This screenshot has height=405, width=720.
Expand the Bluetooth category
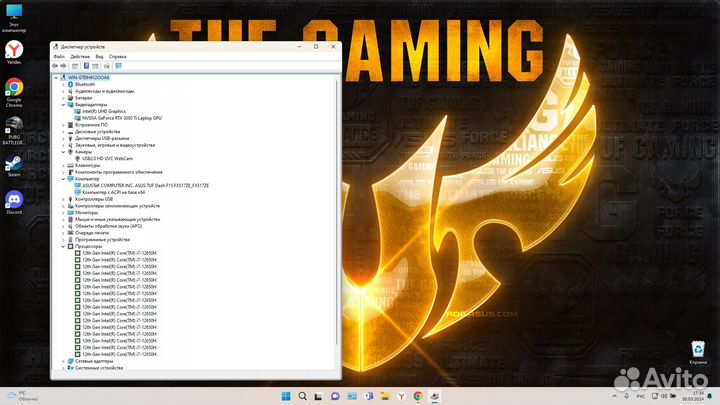63,84
